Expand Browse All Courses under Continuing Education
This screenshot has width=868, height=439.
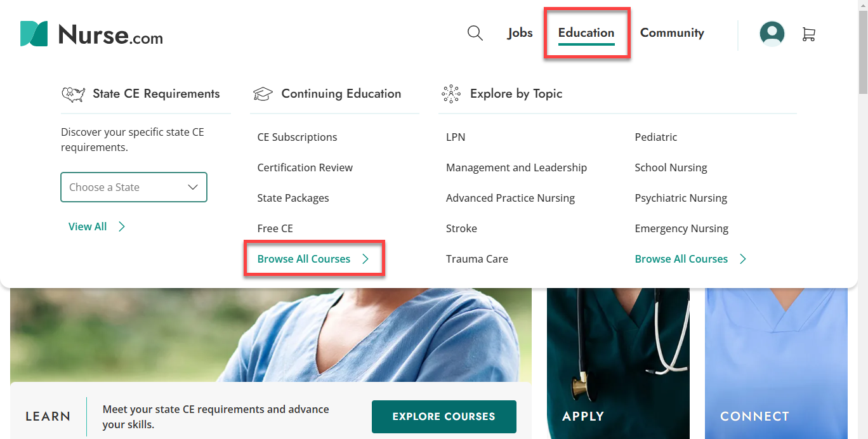303,259
